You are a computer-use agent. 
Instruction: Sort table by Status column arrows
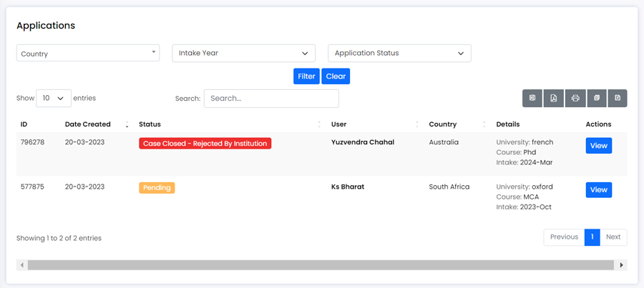point(319,124)
